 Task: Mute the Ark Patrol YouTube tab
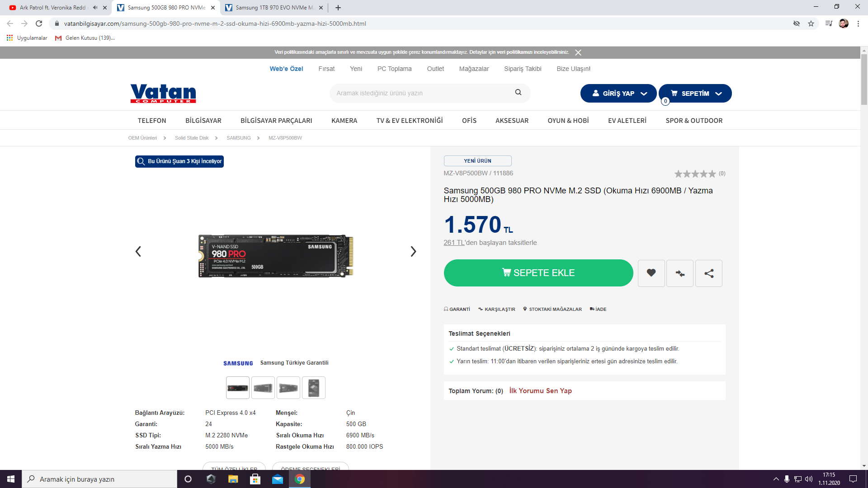tap(95, 8)
